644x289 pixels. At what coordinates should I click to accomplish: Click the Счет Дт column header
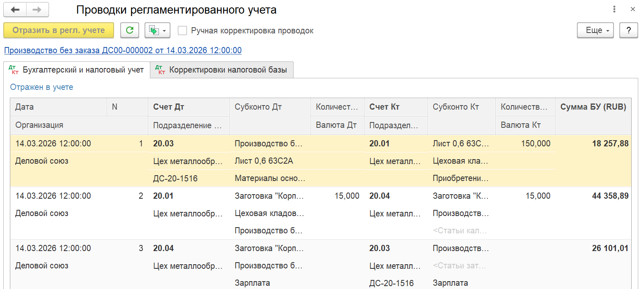[189, 107]
